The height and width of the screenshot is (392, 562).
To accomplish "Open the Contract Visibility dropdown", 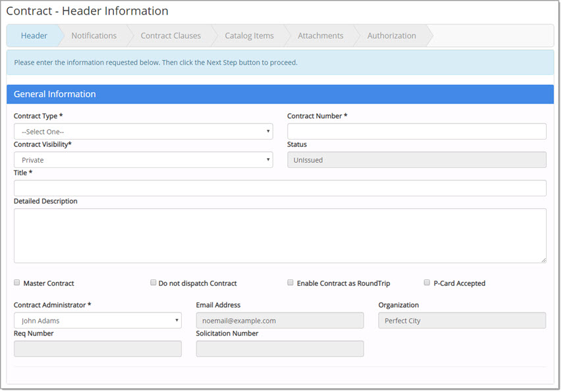I will [x=143, y=159].
